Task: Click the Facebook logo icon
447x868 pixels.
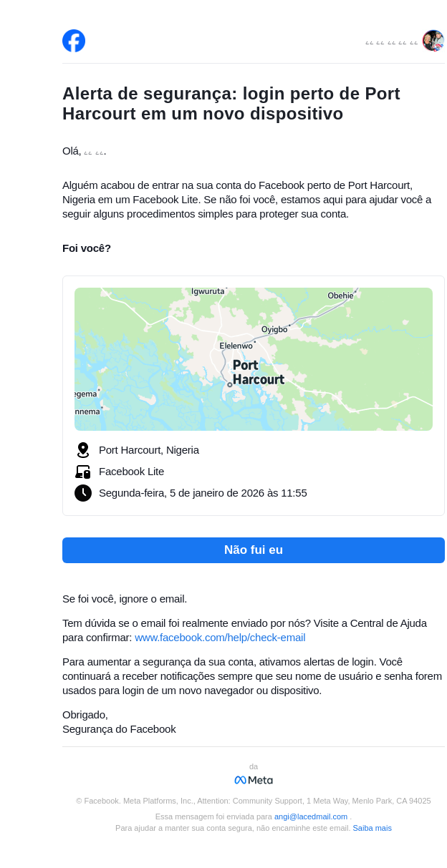Action: [74, 41]
